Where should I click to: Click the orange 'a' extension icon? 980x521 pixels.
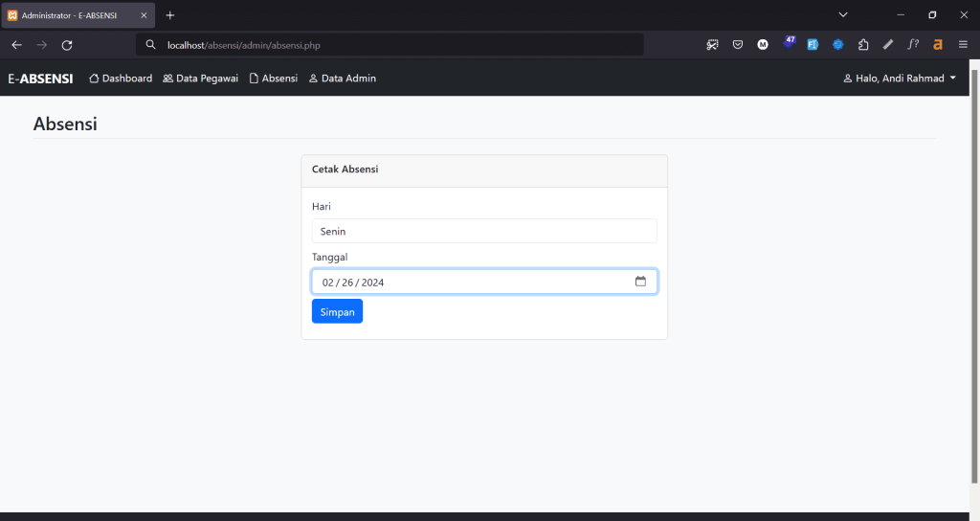938,45
